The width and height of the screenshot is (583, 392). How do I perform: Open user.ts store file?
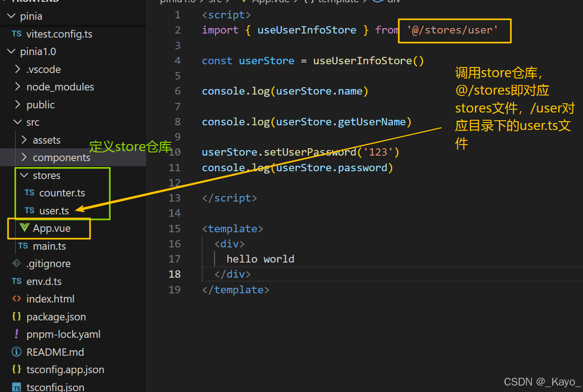[54, 211]
